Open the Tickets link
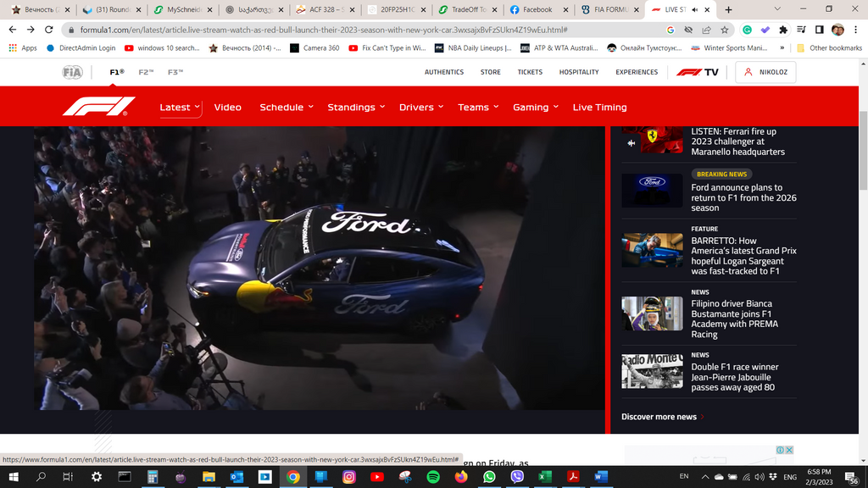The width and height of the screenshot is (868, 488). [530, 72]
